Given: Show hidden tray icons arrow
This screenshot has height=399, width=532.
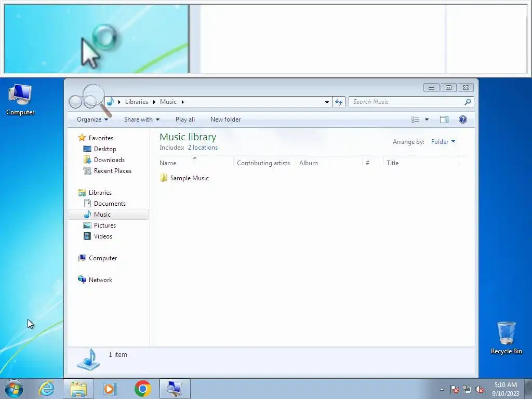Looking at the screenshot, I should (442, 390).
